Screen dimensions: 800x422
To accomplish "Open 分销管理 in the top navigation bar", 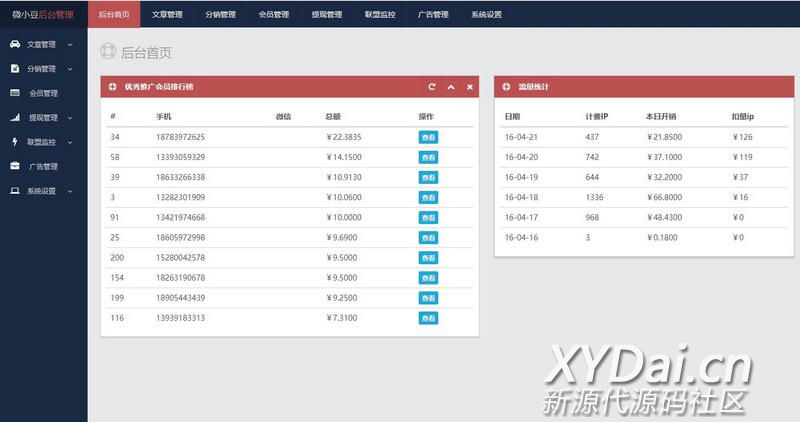I will coord(220,14).
